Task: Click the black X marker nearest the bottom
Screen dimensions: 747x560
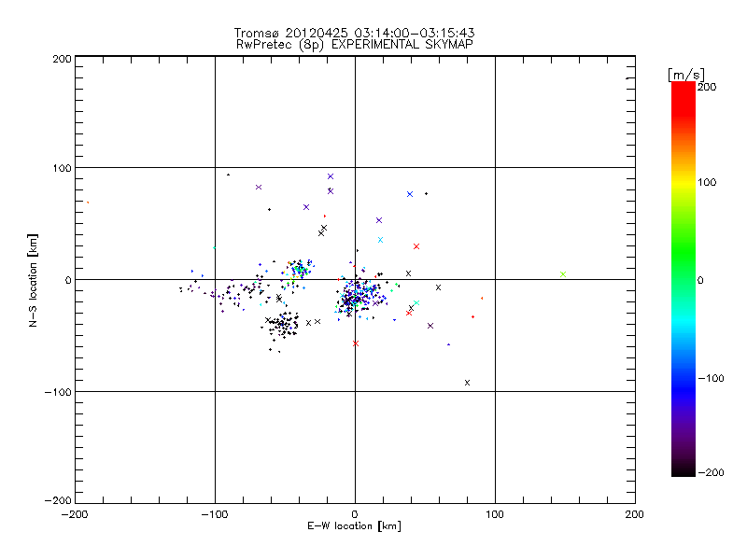Action: pyautogui.click(x=467, y=383)
